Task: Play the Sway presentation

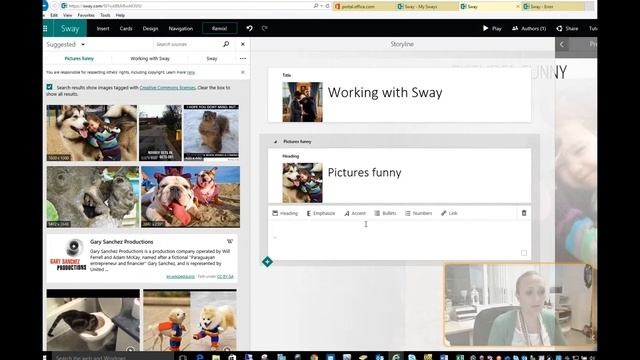Action: coord(492,29)
